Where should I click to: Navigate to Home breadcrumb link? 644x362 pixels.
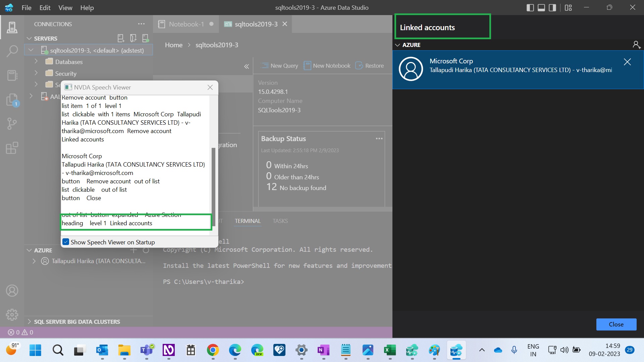point(174,45)
